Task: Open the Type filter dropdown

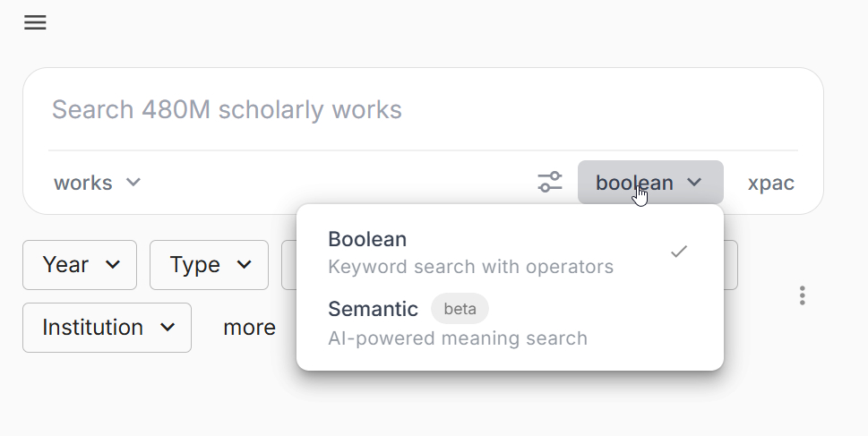Action: click(x=209, y=265)
